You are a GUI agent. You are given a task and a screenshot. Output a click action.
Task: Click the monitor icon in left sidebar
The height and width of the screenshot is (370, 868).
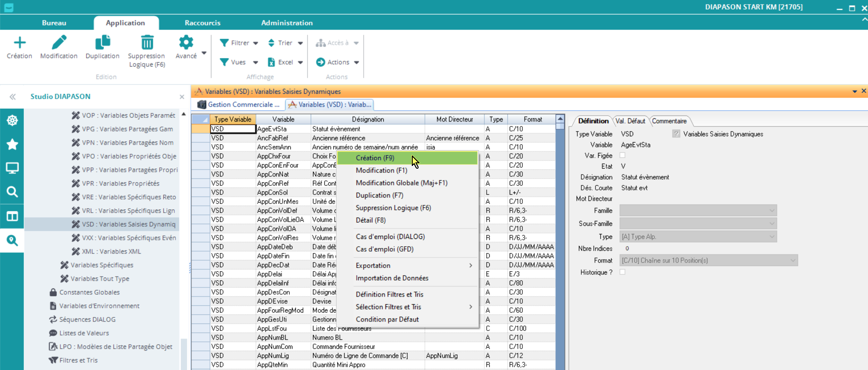(x=12, y=168)
